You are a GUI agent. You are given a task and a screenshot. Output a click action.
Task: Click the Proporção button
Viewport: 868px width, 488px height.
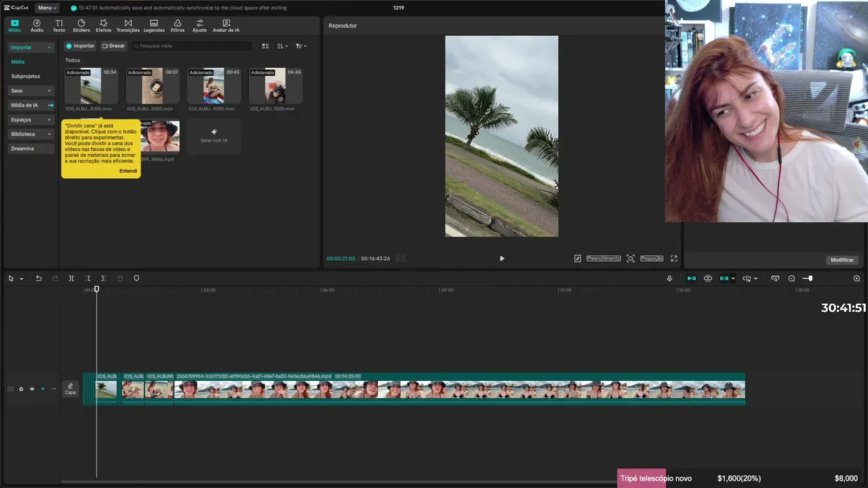click(652, 258)
